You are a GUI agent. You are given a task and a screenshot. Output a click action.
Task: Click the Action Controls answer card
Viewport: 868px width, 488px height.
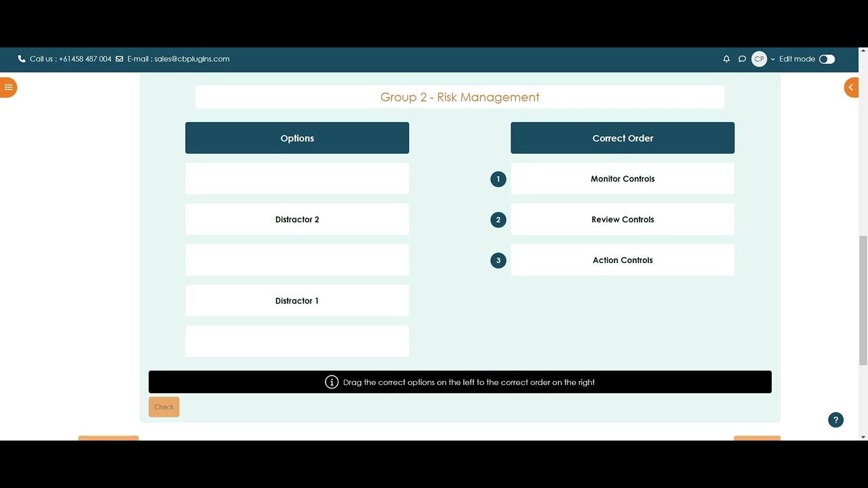tap(623, 260)
